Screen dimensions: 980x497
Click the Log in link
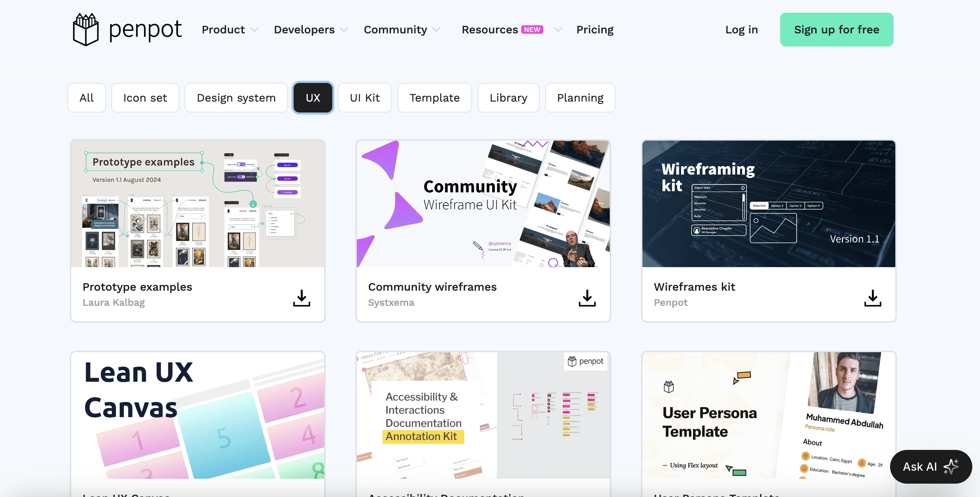click(741, 30)
